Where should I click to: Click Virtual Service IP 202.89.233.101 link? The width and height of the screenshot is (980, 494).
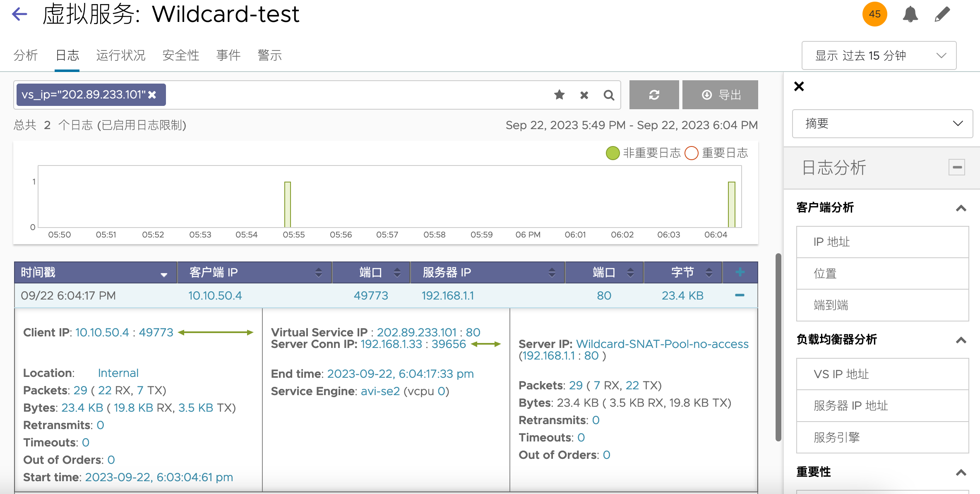tap(416, 332)
